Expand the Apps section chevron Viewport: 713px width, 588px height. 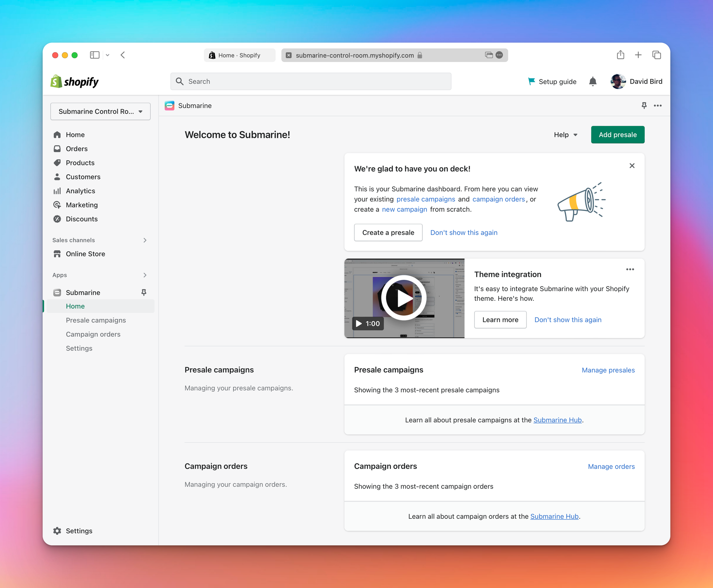[145, 275]
